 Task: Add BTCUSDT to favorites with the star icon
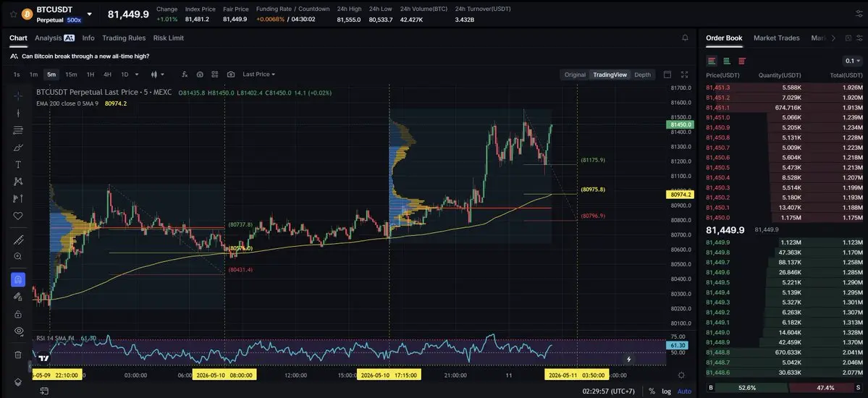pos(13,14)
